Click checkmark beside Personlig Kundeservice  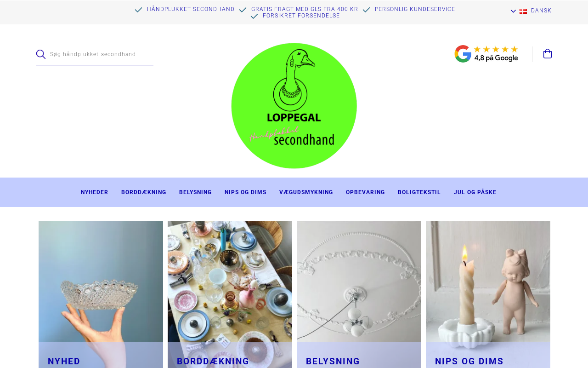(366, 10)
